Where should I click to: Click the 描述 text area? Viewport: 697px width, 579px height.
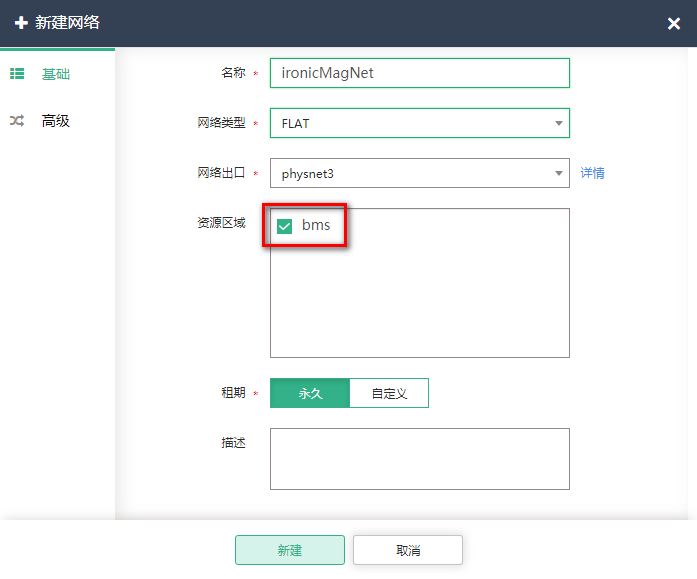pos(420,459)
